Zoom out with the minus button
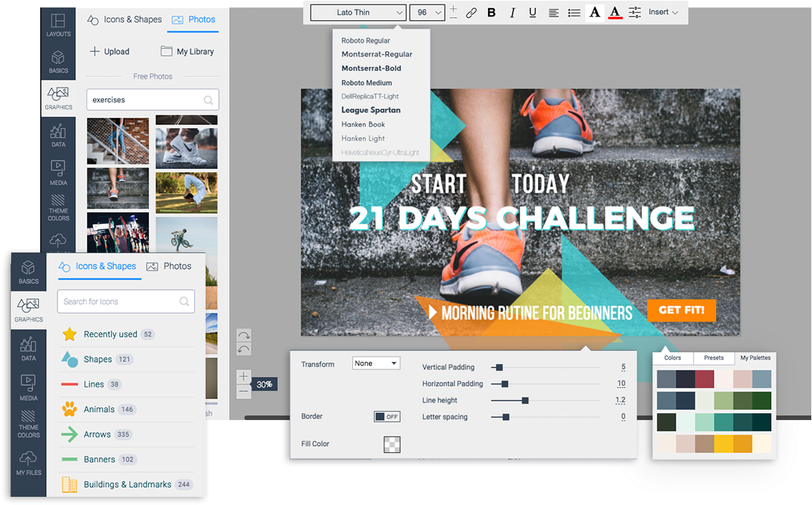Viewport: 812px width, 505px height. [244, 392]
